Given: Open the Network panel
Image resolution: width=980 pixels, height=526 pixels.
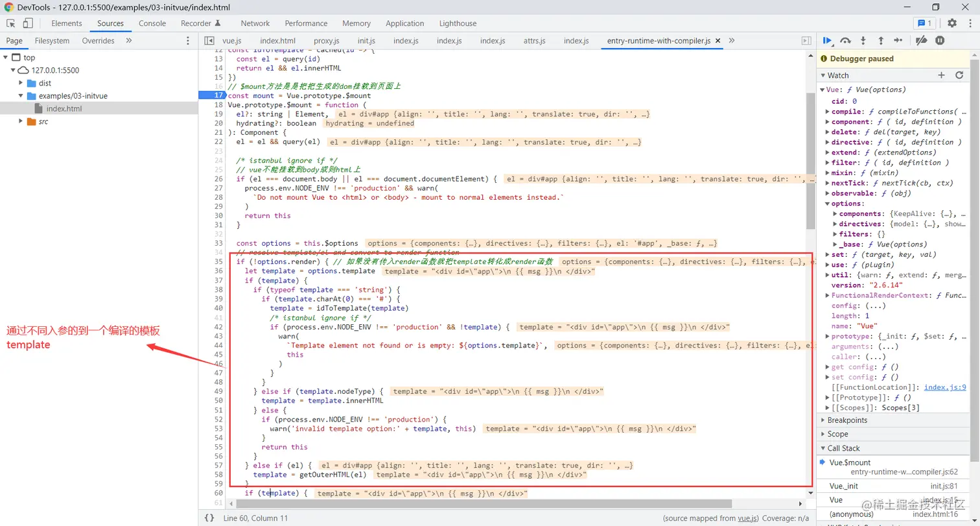Looking at the screenshot, I should (x=255, y=23).
